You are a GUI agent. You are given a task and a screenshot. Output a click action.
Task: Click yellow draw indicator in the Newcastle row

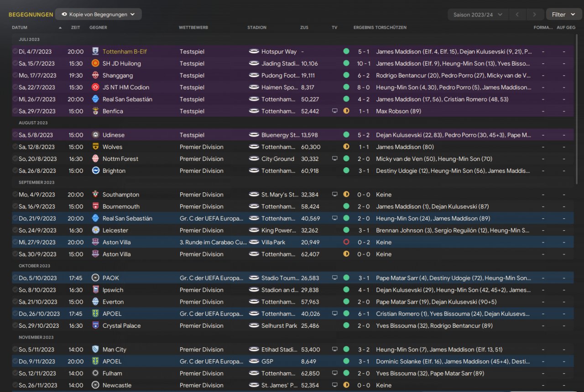346,385
